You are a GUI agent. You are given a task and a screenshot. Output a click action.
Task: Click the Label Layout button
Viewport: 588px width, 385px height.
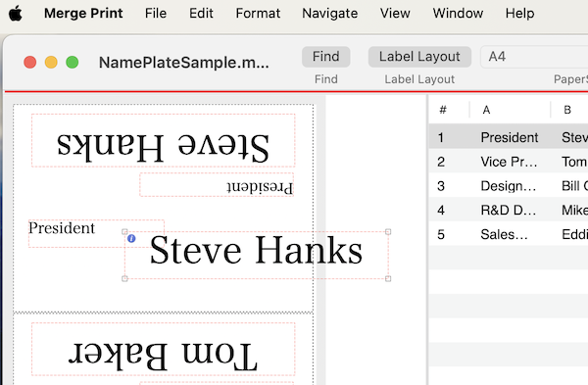click(x=419, y=57)
